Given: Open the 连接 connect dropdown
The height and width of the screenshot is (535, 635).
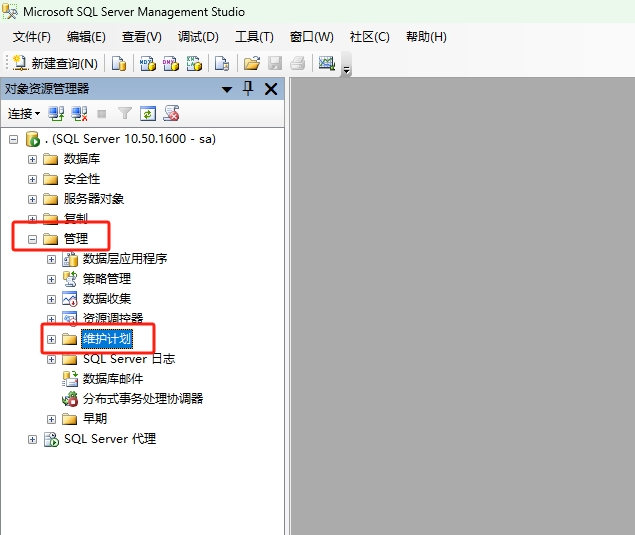Looking at the screenshot, I should click(24, 114).
